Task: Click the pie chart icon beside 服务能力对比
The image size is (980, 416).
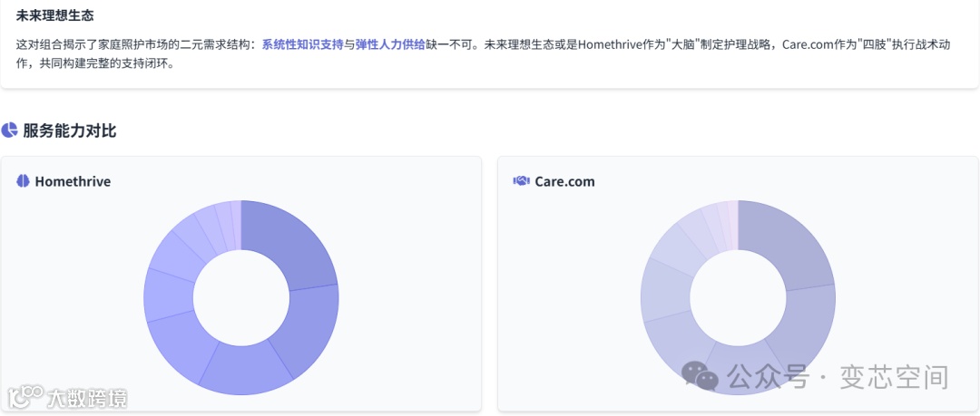Action: tap(9, 131)
